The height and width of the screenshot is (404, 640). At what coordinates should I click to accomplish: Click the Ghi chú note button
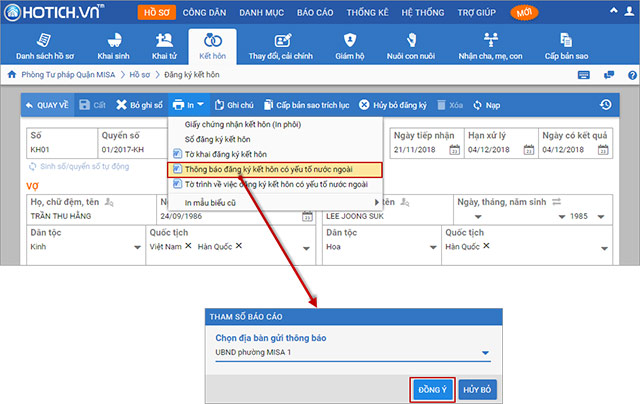pyautogui.click(x=234, y=105)
